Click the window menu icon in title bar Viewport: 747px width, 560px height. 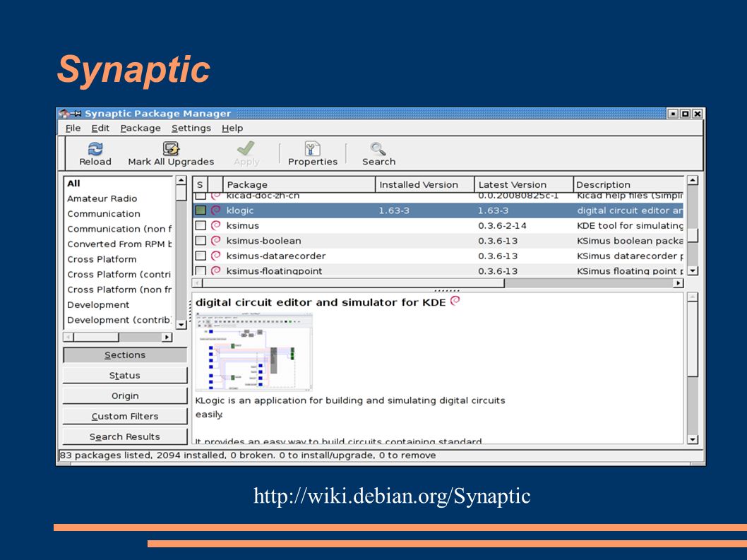click(x=64, y=114)
